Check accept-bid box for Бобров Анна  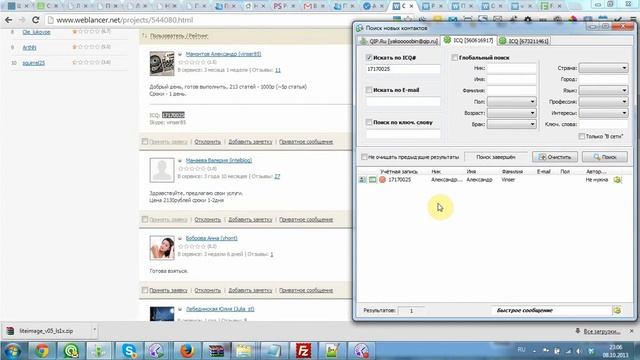pyautogui.click(x=145, y=290)
